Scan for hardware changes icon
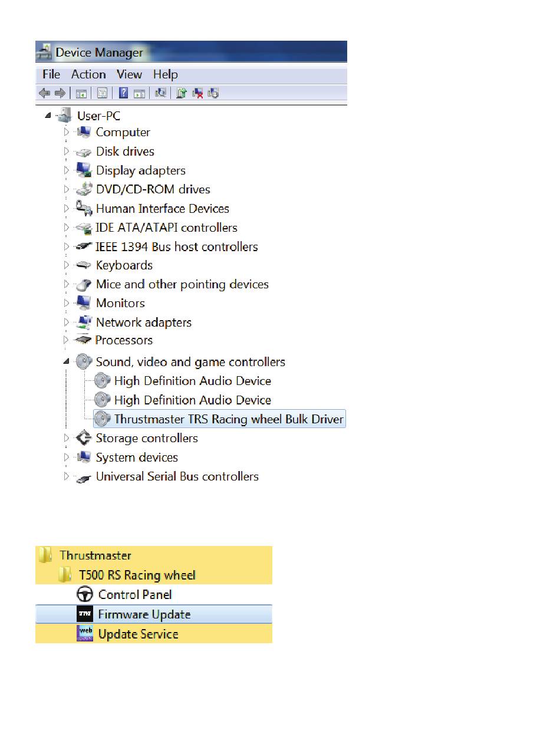The height and width of the screenshot is (747, 560). 160,93
